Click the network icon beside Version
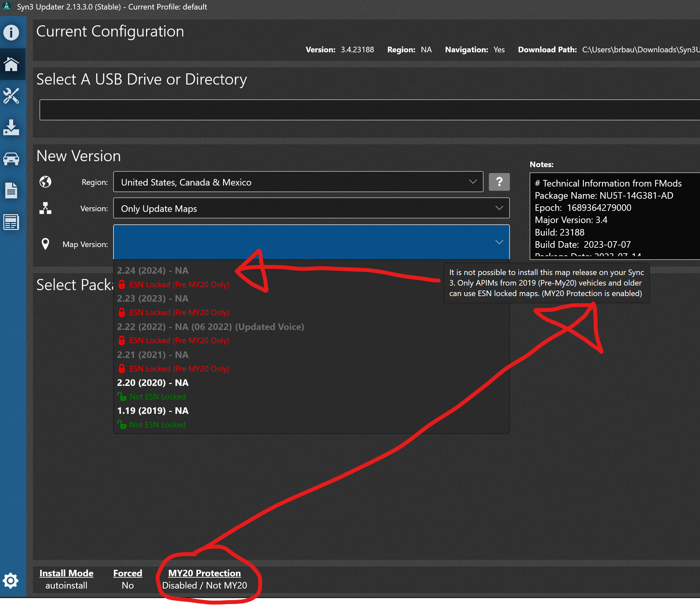This screenshot has height=605, width=700. (45, 208)
